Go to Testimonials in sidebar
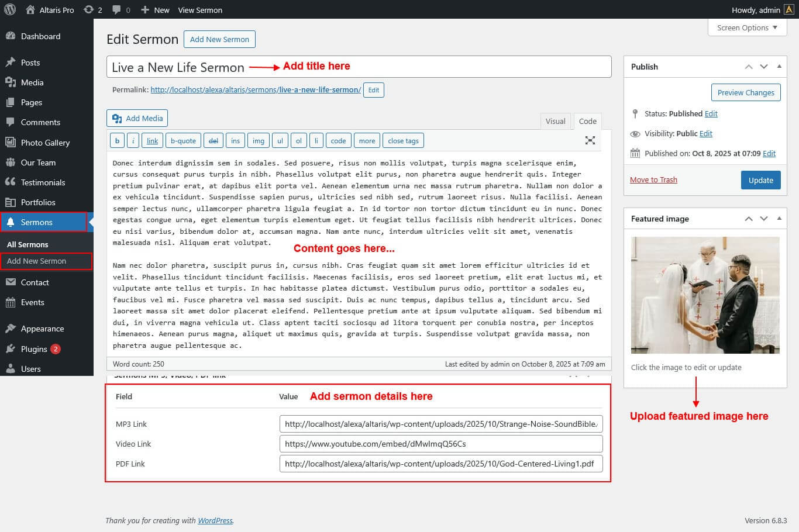The height and width of the screenshot is (532, 799). click(43, 182)
